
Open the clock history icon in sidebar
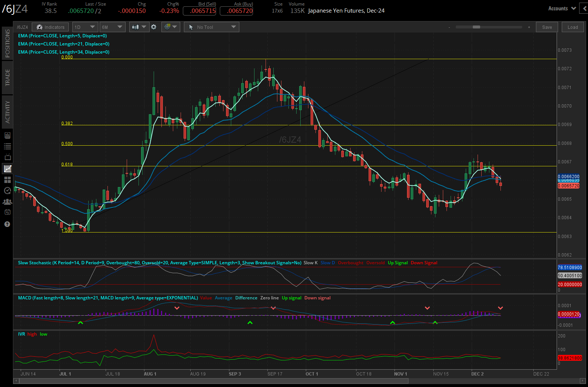7,191
